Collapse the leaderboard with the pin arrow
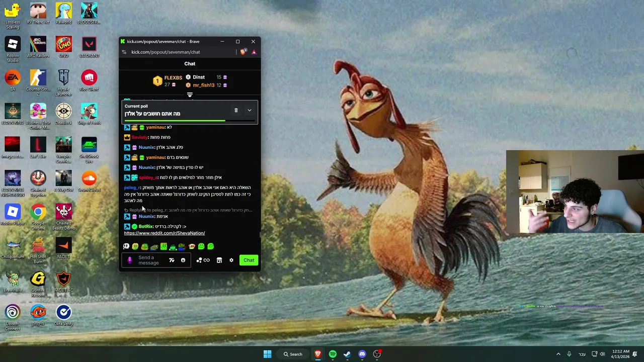Image resolution: width=644 pixels, height=362 pixels. [190, 95]
